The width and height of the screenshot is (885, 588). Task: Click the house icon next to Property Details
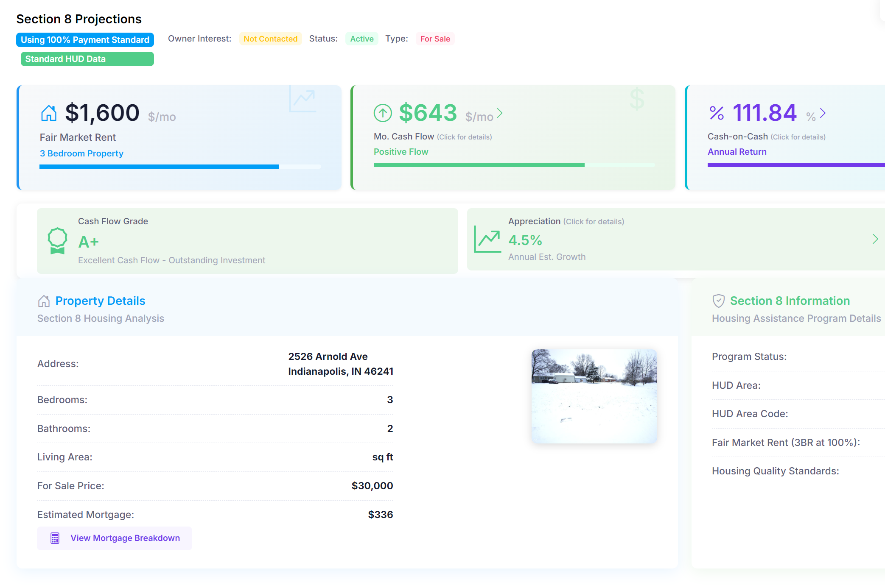coord(44,301)
